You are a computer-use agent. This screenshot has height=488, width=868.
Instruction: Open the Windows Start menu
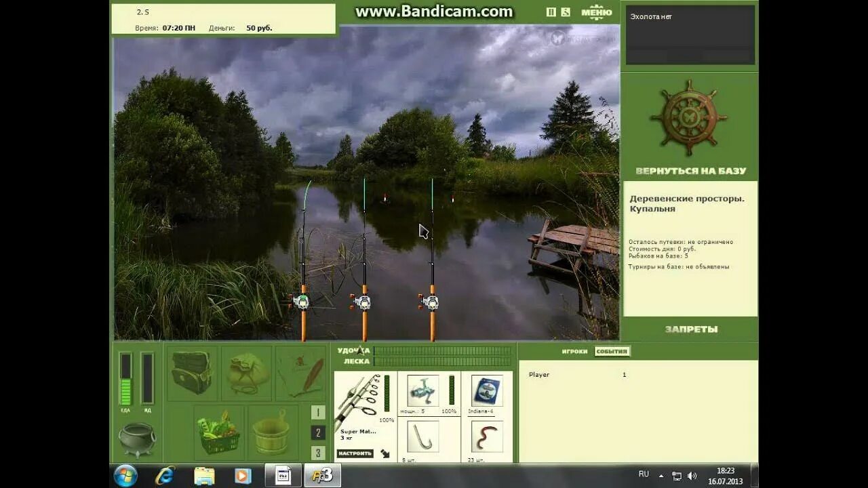pos(126,476)
